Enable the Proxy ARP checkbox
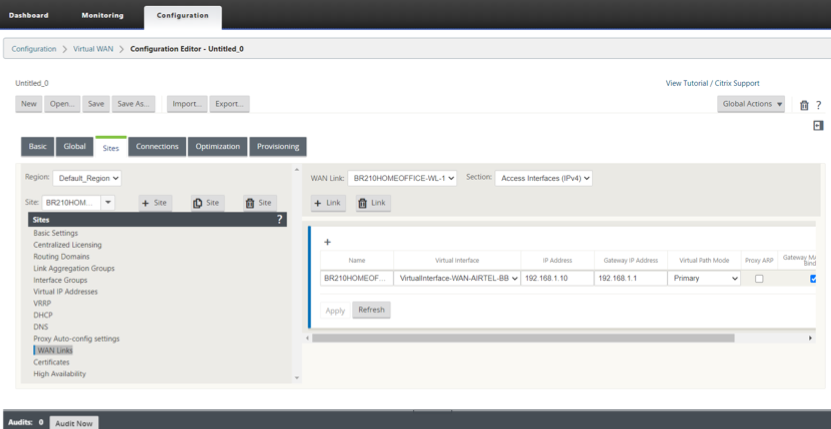 (759, 279)
